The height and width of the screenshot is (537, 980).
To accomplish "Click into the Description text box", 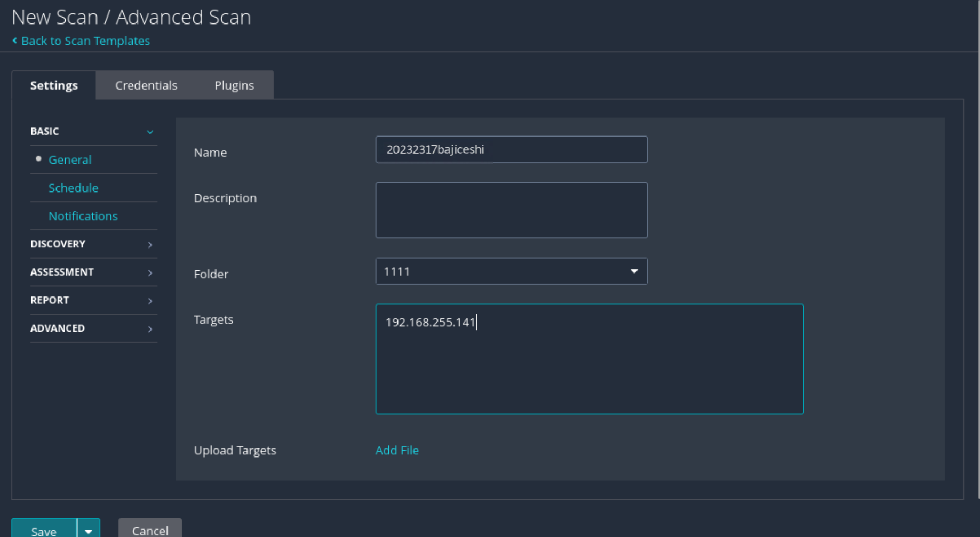I will (x=511, y=210).
